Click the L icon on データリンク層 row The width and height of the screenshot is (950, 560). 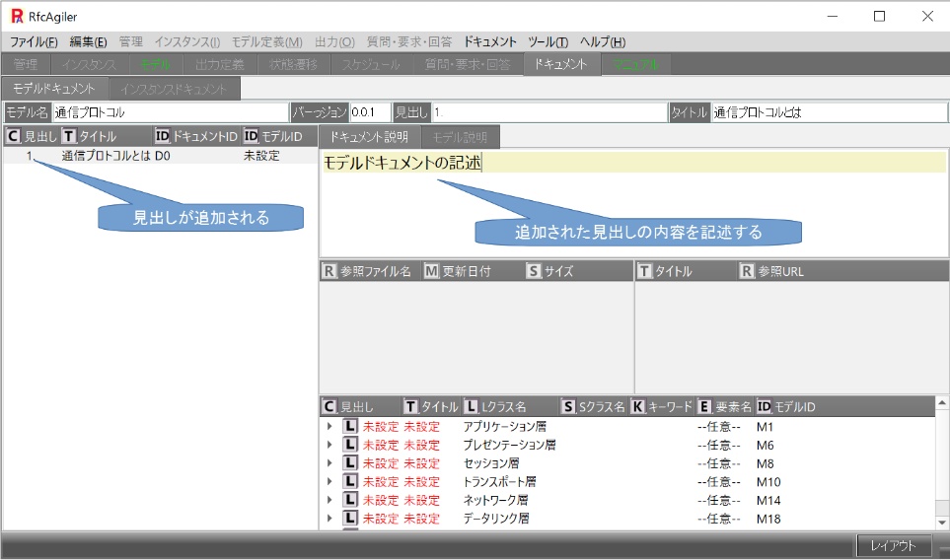(350, 519)
